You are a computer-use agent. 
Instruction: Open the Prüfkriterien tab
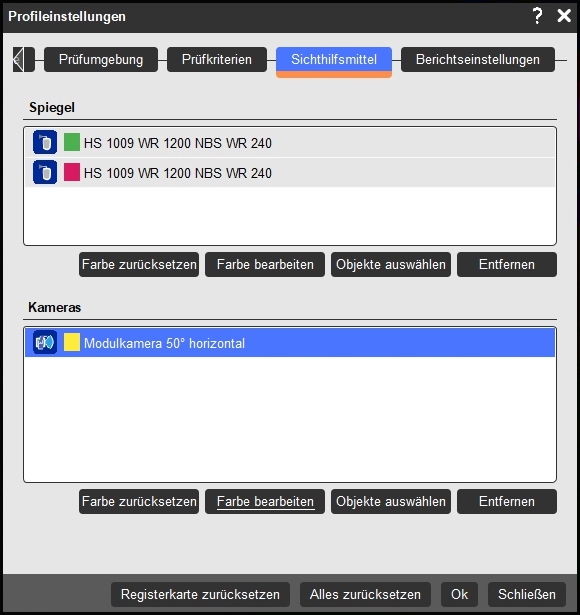coord(217,60)
